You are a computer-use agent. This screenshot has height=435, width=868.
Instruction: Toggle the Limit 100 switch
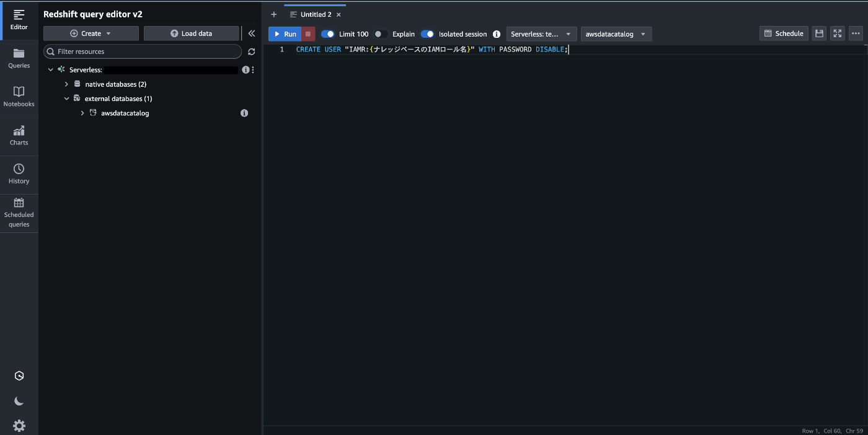[x=328, y=34]
